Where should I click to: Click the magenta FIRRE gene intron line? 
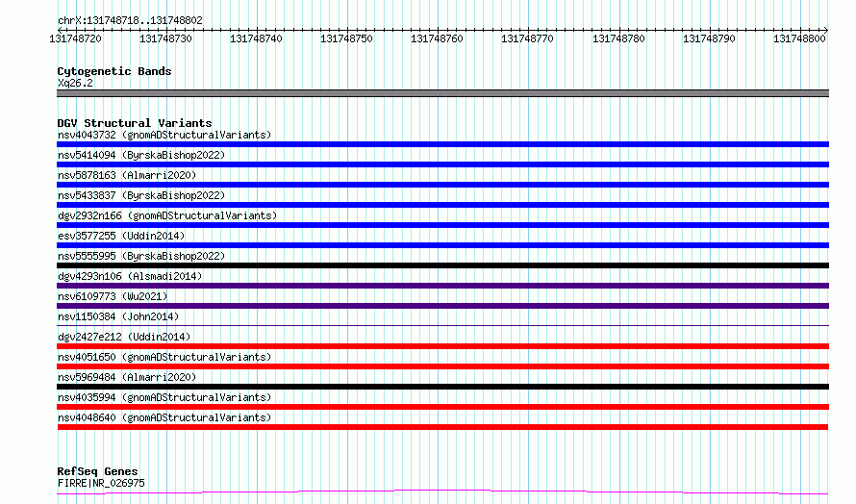click(x=442, y=492)
